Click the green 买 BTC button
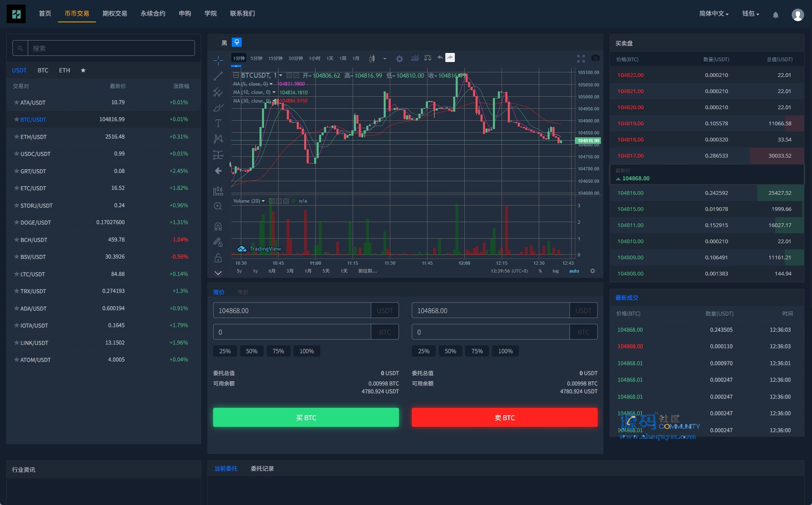Screen dimensions: 812x505 [306, 417]
